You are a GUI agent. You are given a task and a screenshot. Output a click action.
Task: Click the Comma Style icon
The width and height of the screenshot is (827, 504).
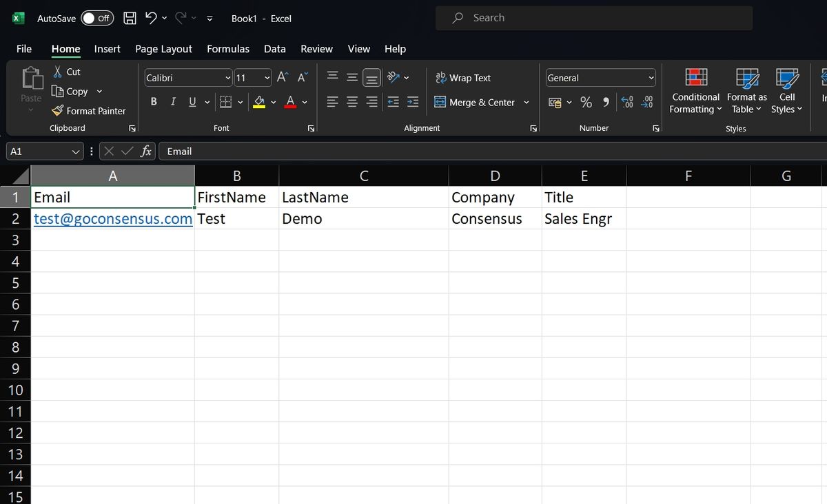point(606,102)
